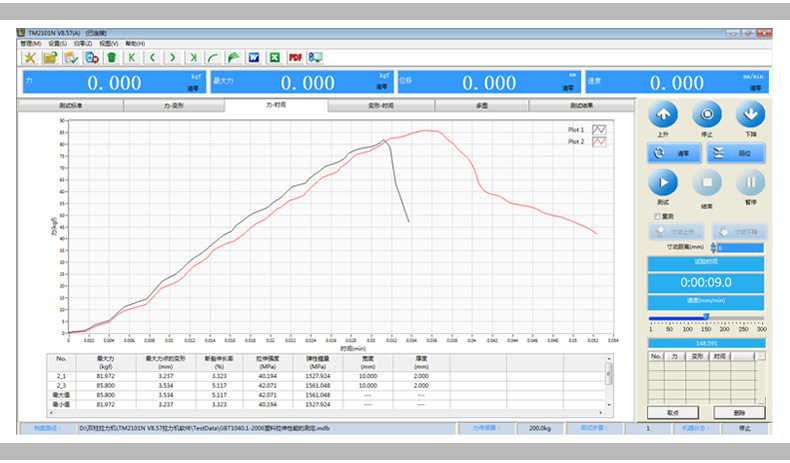The width and height of the screenshot is (790, 463).
Task: Click the 删除 delete button
Action: coord(739,411)
